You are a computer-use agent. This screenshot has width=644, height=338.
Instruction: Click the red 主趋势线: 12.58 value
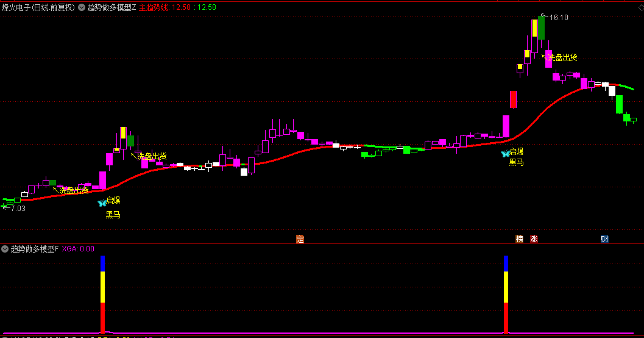pyautogui.click(x=165, y=7)
